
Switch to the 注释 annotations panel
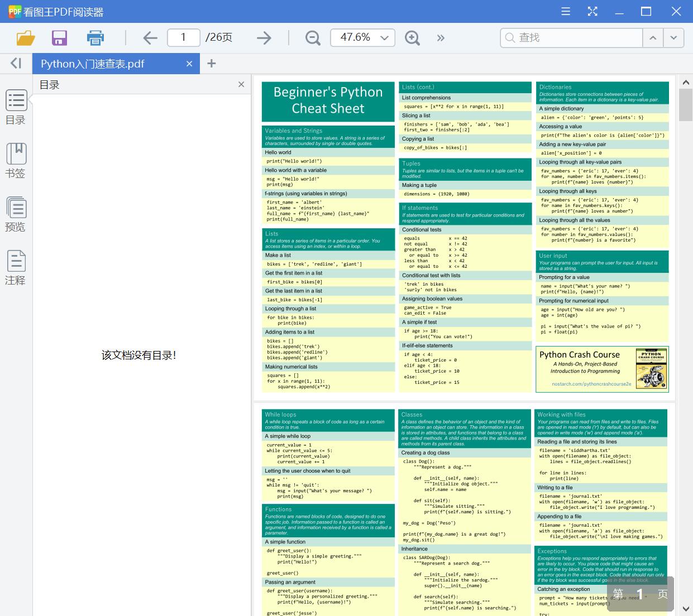(16, 268)
